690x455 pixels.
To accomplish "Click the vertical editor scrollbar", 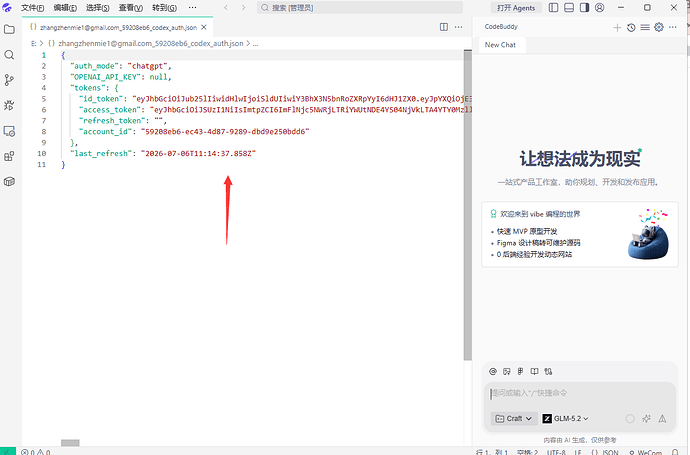I will pyautogui.click(x=467, y=205).
